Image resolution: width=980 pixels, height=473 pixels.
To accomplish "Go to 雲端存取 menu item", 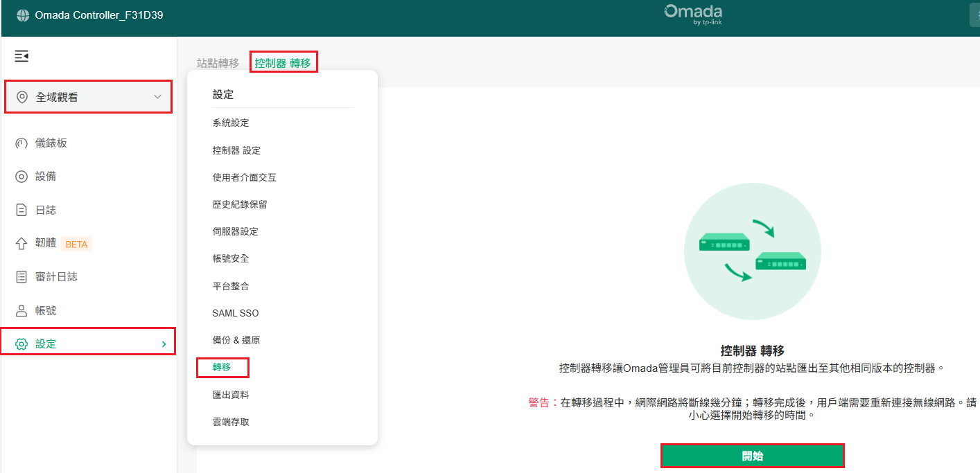I will (231, 422).
